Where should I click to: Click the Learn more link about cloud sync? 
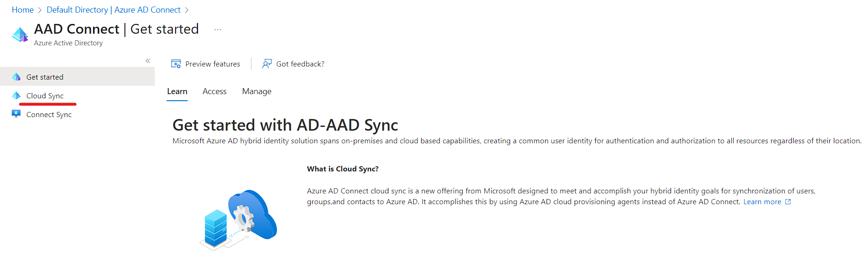click(x=762, y=201)
